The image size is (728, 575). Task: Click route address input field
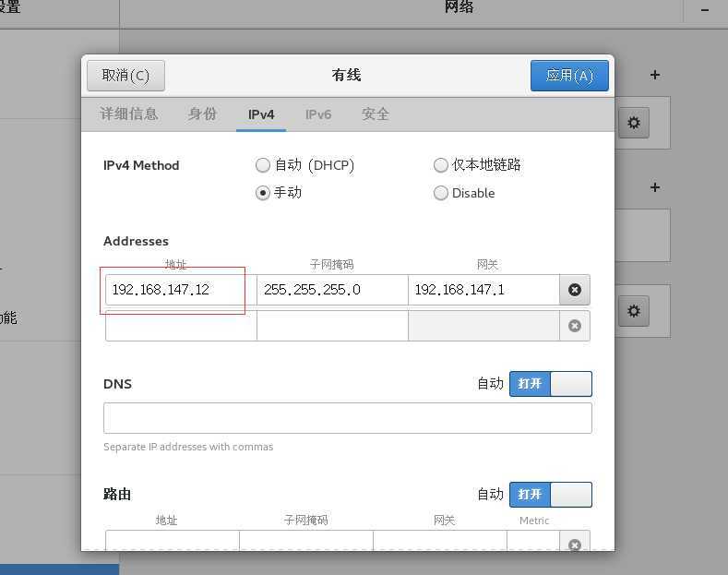tap(173, 541)
